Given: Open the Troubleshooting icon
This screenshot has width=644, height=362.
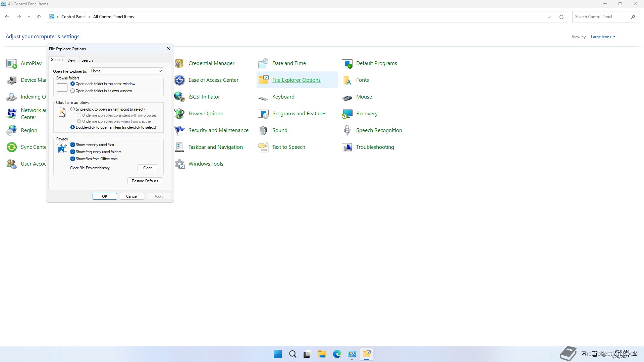Looking at the screenshot, I should (x=347, y=147).
